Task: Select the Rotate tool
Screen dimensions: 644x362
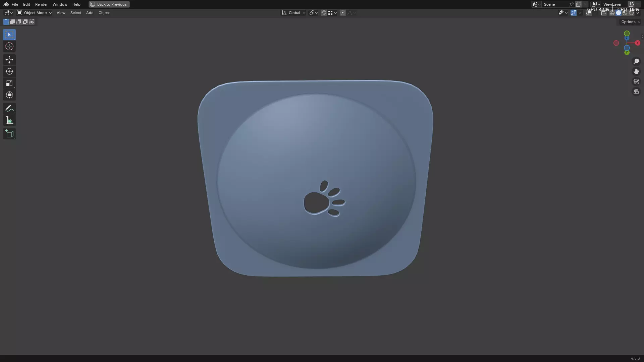Action: tap(9, 71)
